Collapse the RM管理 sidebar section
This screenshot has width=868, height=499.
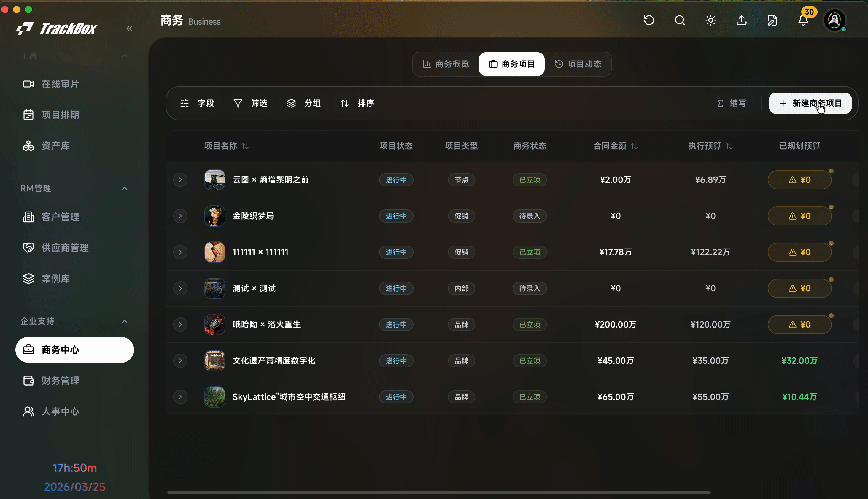125,188
